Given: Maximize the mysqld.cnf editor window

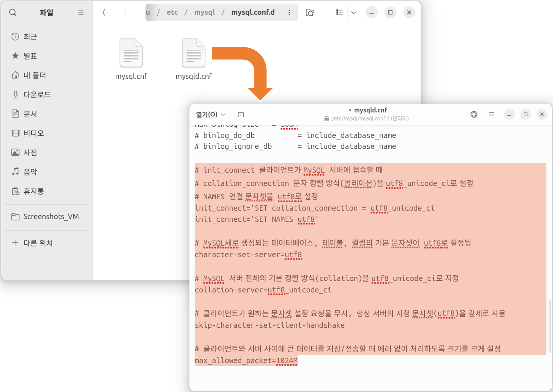Looking at the screenshot, I should point(525,114).
